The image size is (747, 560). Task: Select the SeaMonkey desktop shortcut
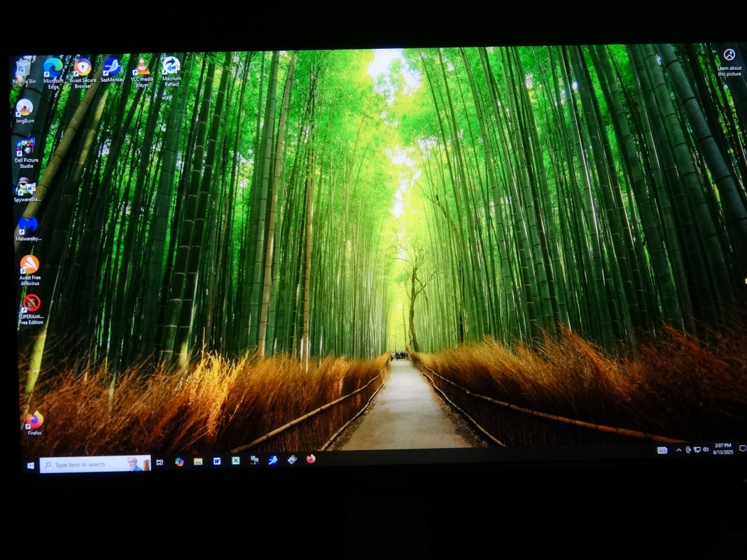tap(112, 70)
